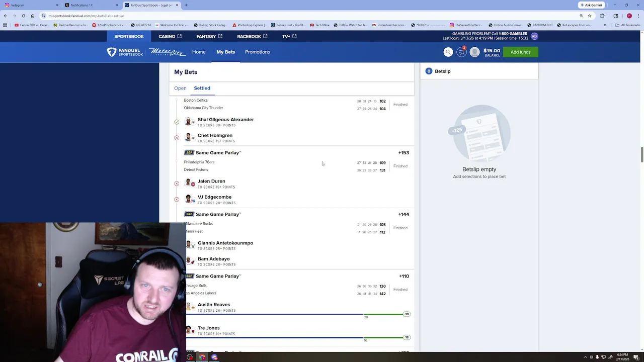Expand the bookmarks bar overflow chevron
644x362 pixels.
pos(605,25)
